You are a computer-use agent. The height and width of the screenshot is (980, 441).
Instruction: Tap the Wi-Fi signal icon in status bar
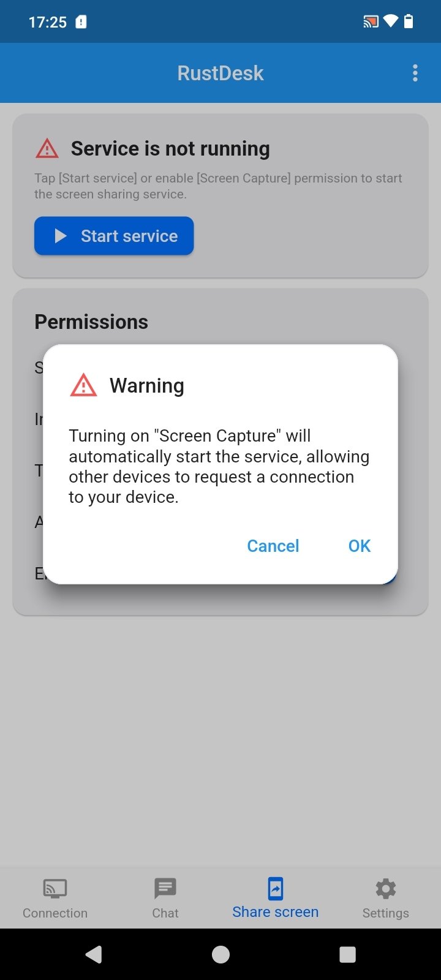click(x=390, y=22)
